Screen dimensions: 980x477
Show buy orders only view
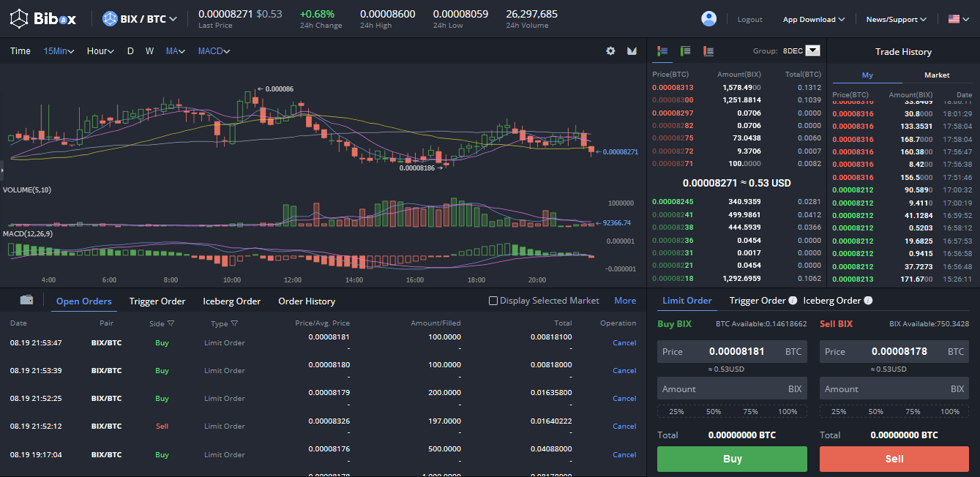[686, 50]
